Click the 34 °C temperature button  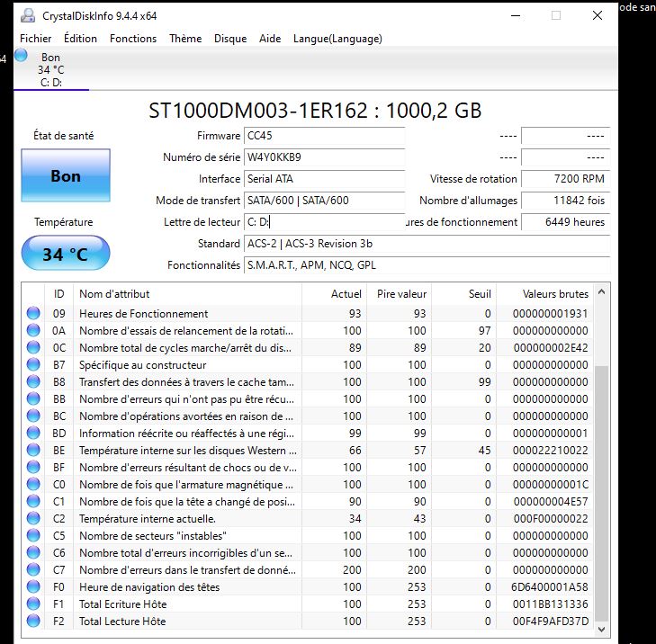66,254
